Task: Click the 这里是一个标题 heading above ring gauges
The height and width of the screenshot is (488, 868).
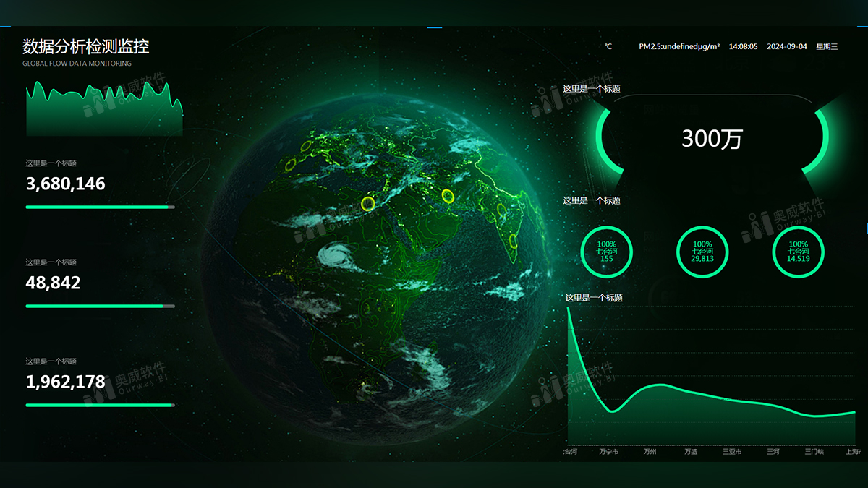Action: coord(592,200)
